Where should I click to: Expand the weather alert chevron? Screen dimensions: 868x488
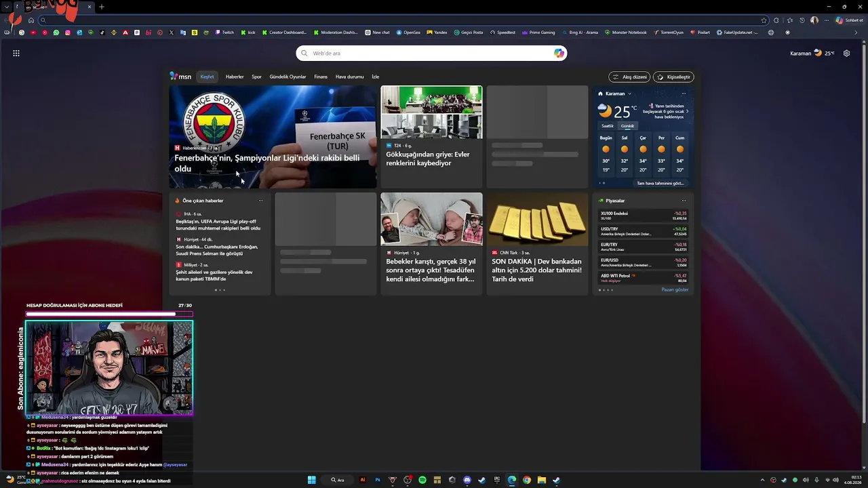pyautogui.click(x=687, y=111)
